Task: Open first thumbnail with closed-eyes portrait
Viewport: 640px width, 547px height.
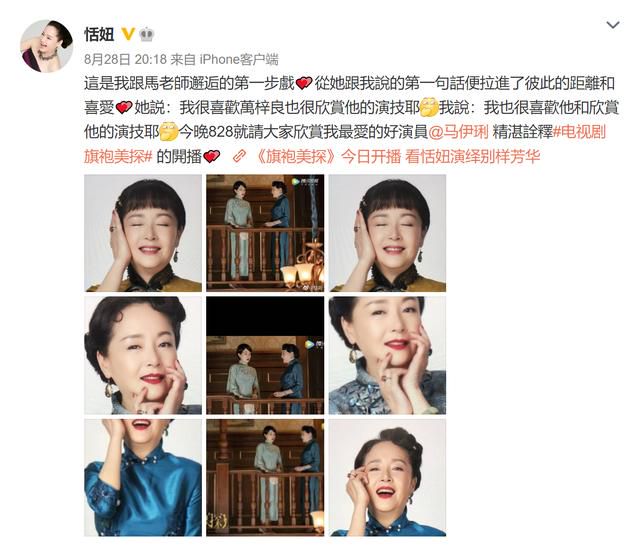Action: click(143, 233)
